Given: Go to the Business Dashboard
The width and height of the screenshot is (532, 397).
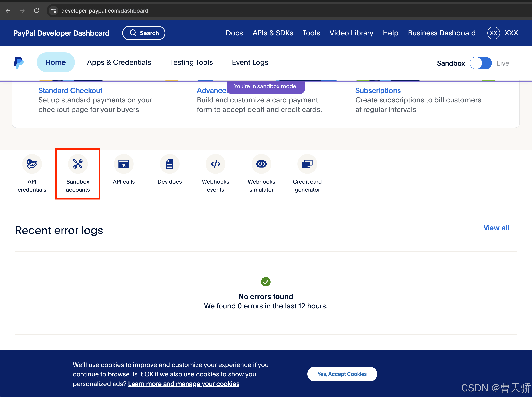Looking at the screenshot, I should tap(442, 33).
